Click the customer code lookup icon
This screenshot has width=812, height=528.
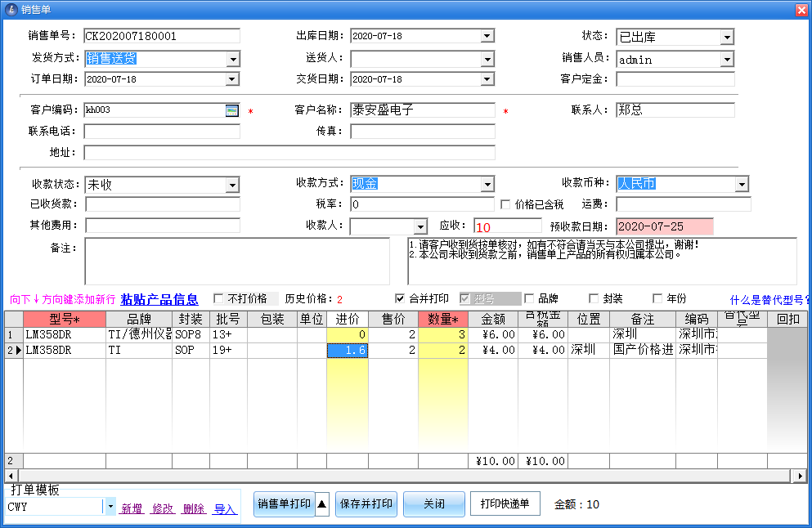[x=232, y=110]
